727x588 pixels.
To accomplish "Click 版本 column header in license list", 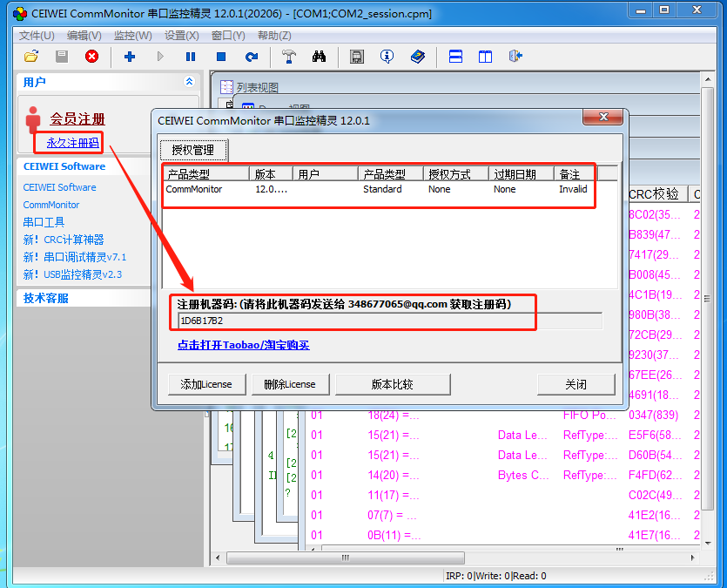I will (x=271, y=174).
